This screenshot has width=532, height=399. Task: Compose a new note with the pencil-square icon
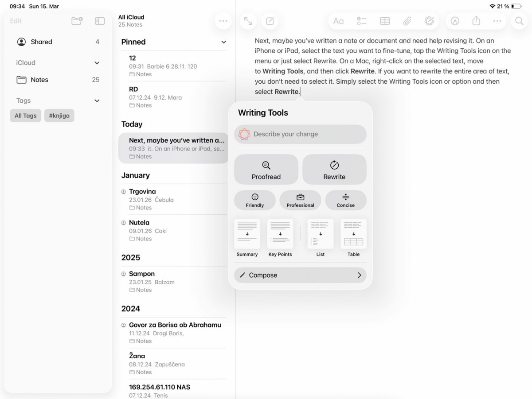point(270,21)
